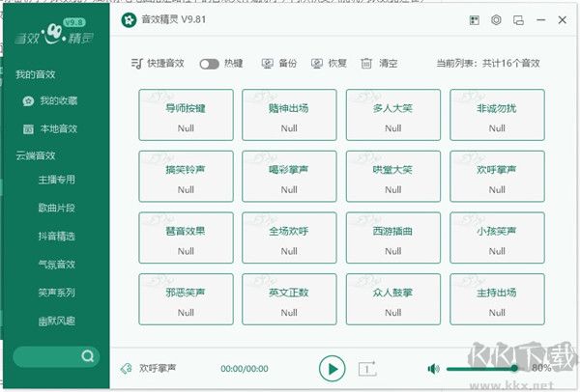
Task: Play the 彗音效果 sound tile
Action: pos(186,238)
